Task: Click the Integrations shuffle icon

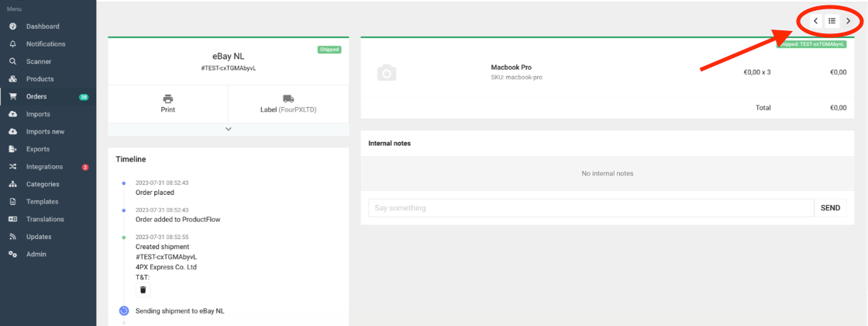Action: tap(12, 167)
